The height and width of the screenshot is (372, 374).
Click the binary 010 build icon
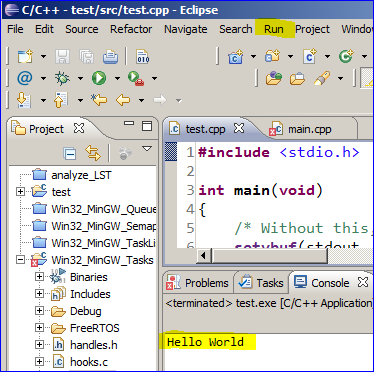click(x=143, y=56)
